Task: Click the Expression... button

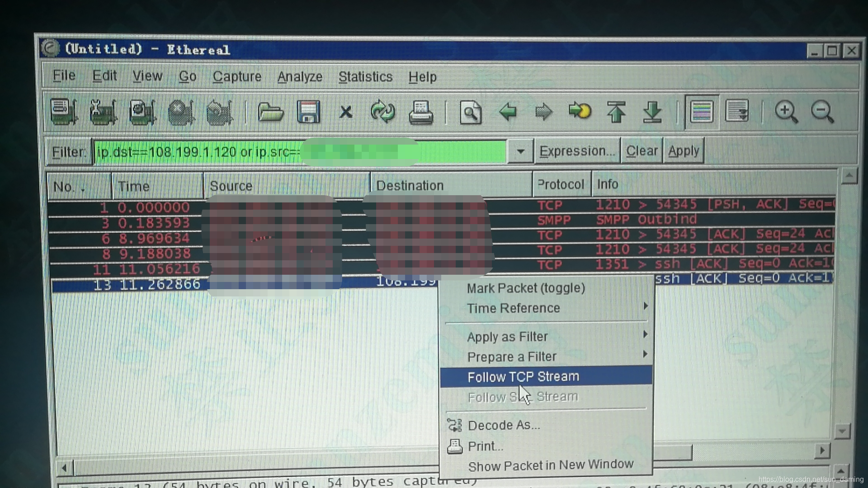Action: pyautogui.click(x=577, y=151)
